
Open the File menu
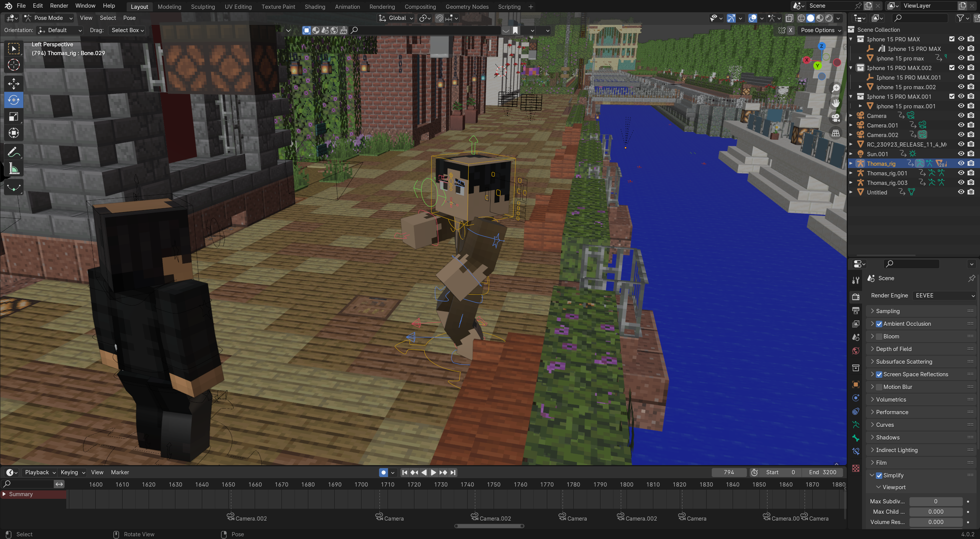point(21,6)
